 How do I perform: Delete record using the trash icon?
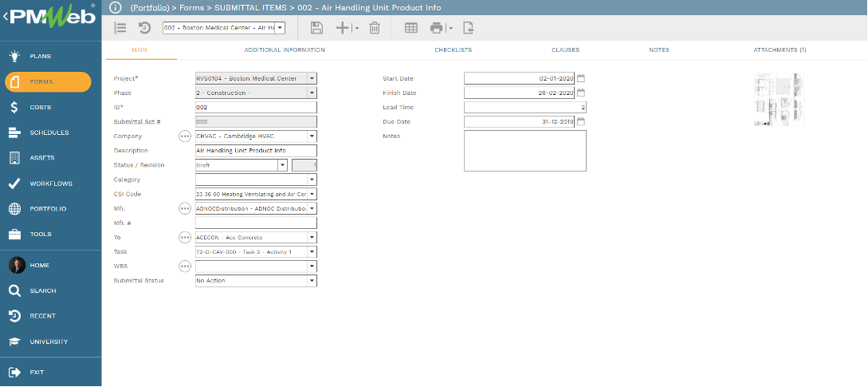375,28
